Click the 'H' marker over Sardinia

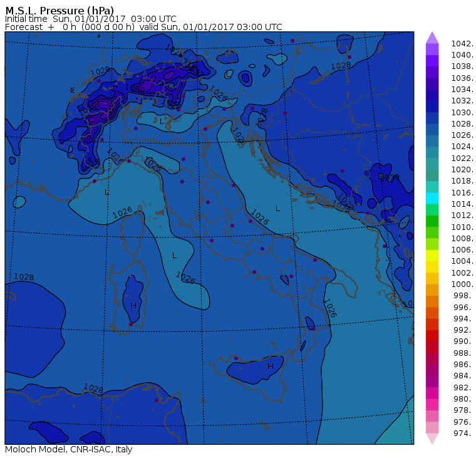tap(133, 306)
